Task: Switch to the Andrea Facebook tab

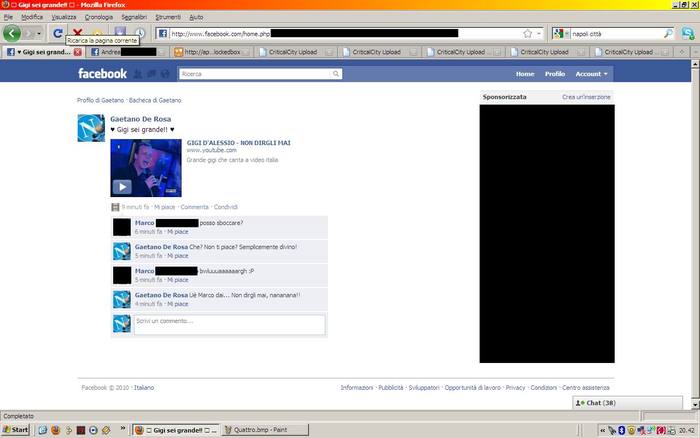Action: coord(127,52)
